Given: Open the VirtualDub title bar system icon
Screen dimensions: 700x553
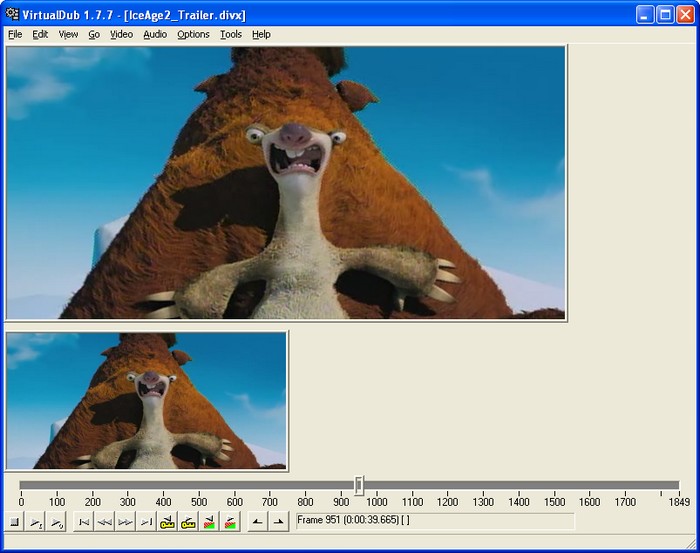Looking at the screenshot, I should 12,14.
